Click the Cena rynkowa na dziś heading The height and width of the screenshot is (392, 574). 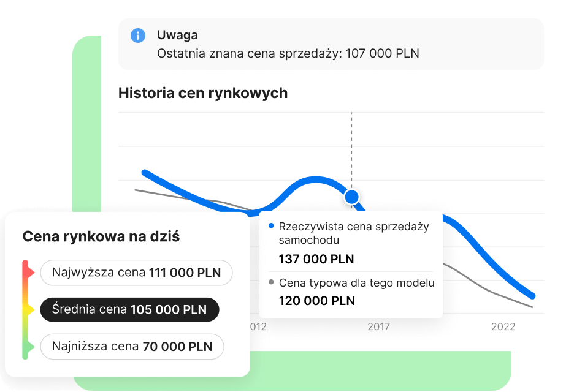pyautogui.click(x=101, y=236)
